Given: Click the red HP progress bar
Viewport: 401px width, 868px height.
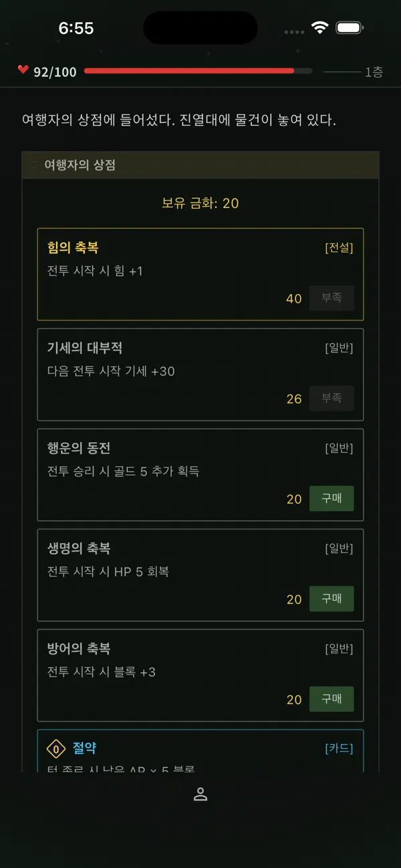Looking at the screenshot, I should coord(198,70).
